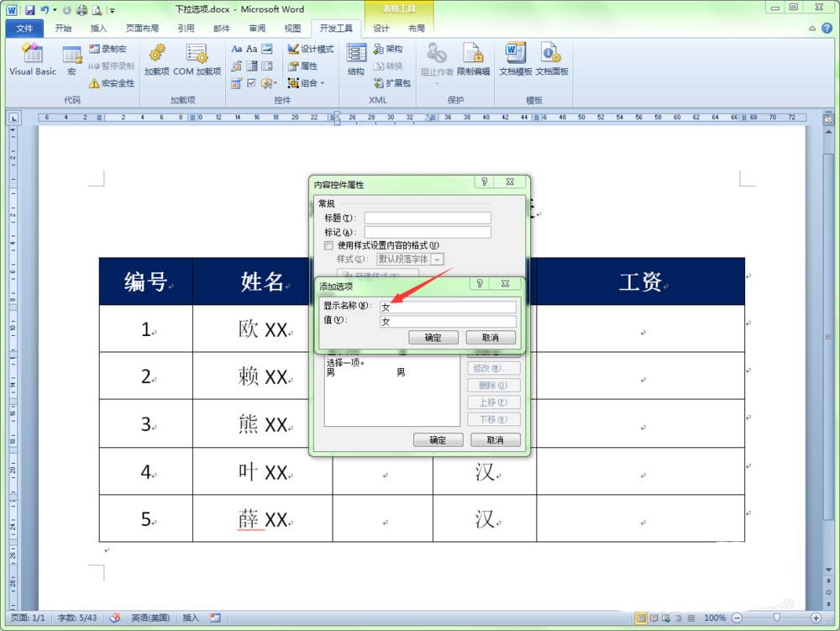Switch to web layout view icon
The image size is (840, 631).
click(666, 618)
